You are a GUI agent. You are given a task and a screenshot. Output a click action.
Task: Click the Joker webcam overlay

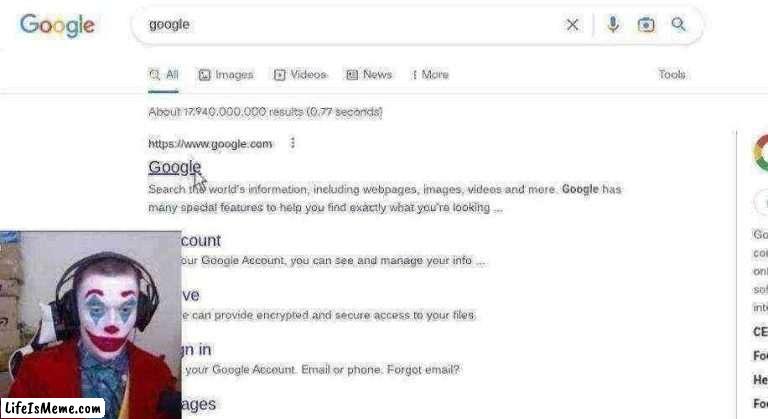point(91,325)
